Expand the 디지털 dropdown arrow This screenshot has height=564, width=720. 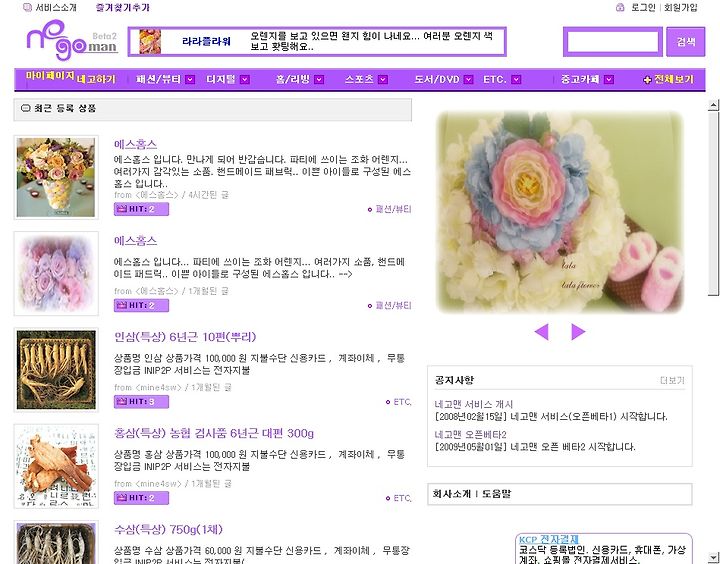coord(245,79)
